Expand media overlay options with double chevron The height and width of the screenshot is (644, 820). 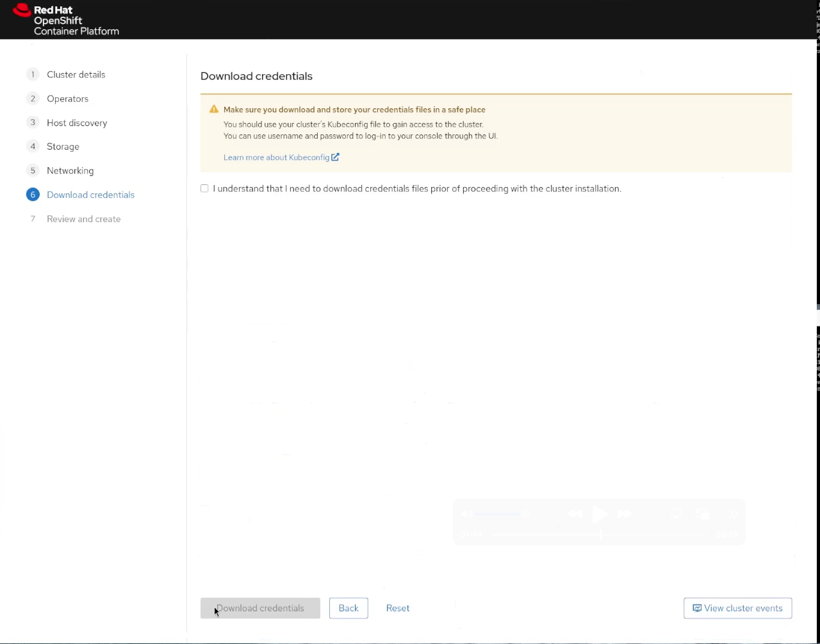[x=733, y=513]
